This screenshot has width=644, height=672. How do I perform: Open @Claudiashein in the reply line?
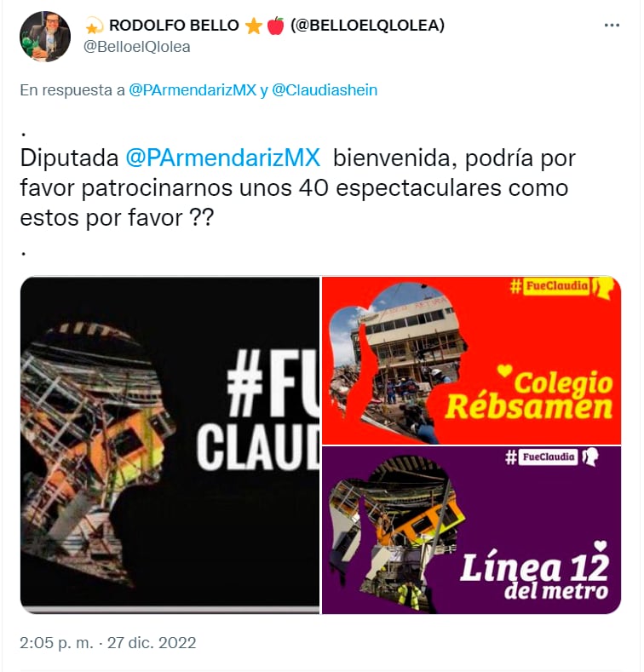coord(325,90)
